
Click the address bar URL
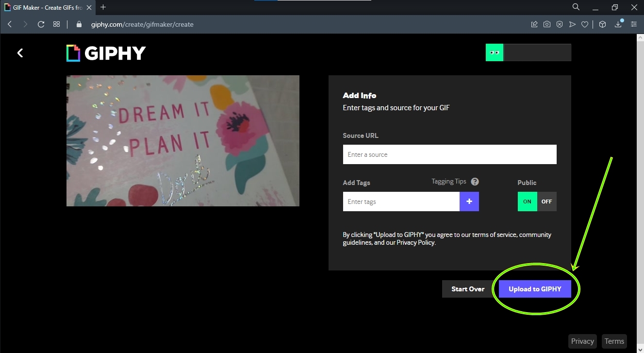(142, 24)
